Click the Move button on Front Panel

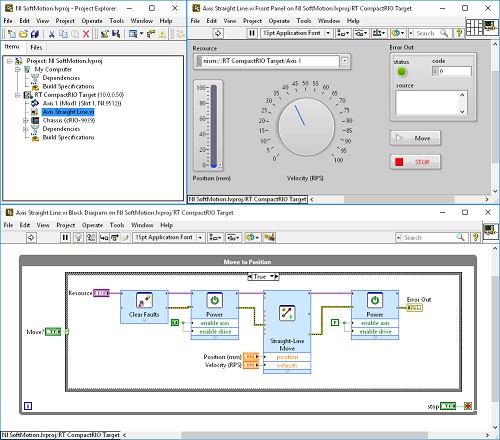pyautogui.click(x=415, y=138)
